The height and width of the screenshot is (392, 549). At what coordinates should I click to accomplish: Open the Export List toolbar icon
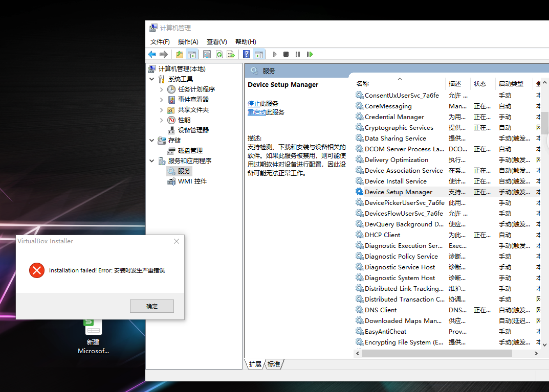pos(231,54)
